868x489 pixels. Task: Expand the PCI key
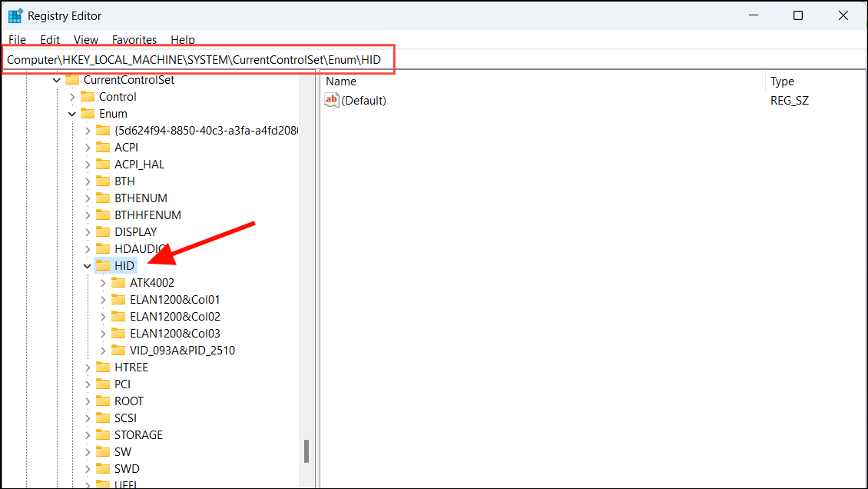pyautogui.click(x=87, y=384)
